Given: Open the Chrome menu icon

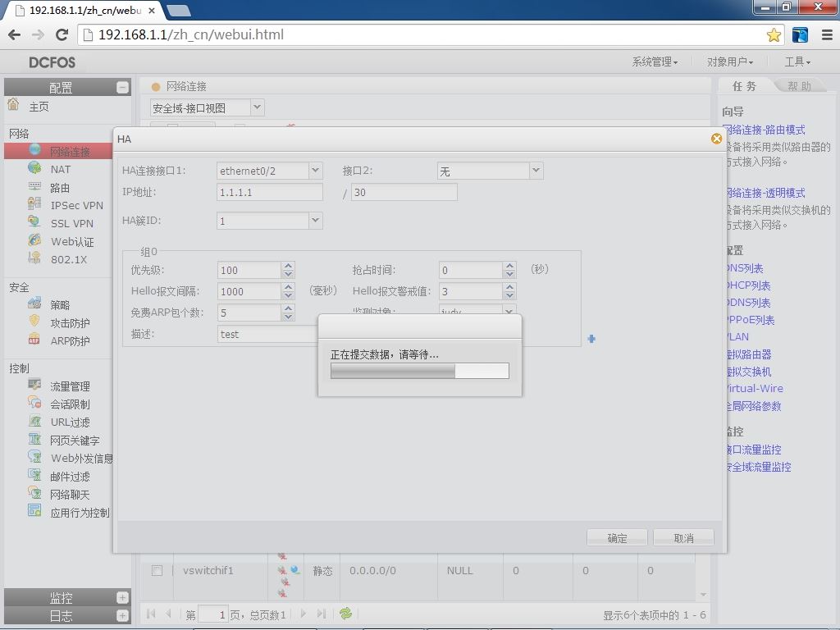Looking at the screenshot, I should tap(827, 34).
